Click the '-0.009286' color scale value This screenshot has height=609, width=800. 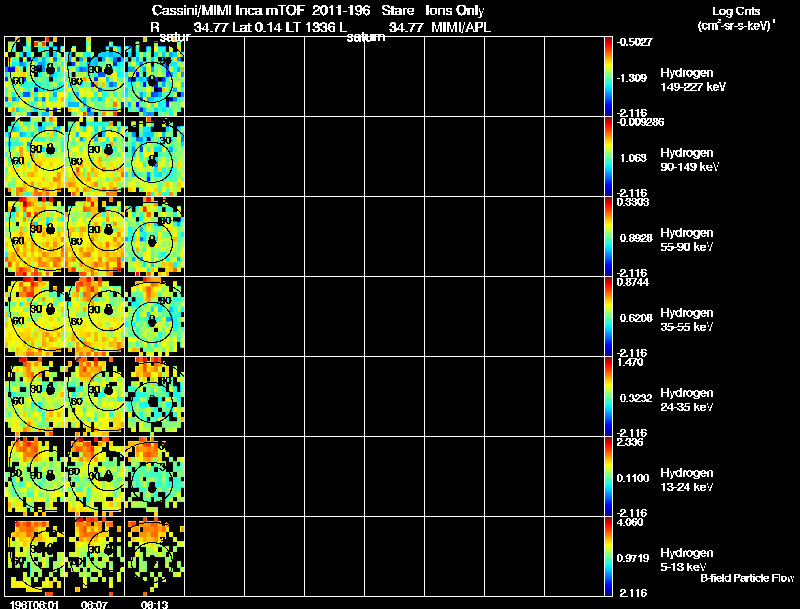640,122
